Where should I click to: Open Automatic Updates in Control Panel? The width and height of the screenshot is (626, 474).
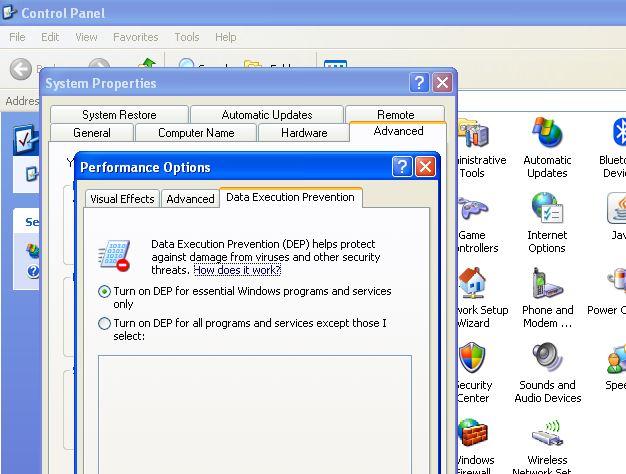click(x=547, y=147)
